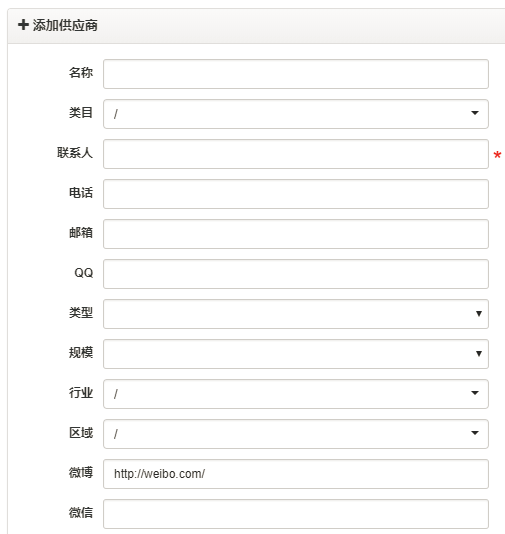The height and width of the screenshot is (534, 505).
Task: Click the 邮箱 input box
Action: coord(296,234)
